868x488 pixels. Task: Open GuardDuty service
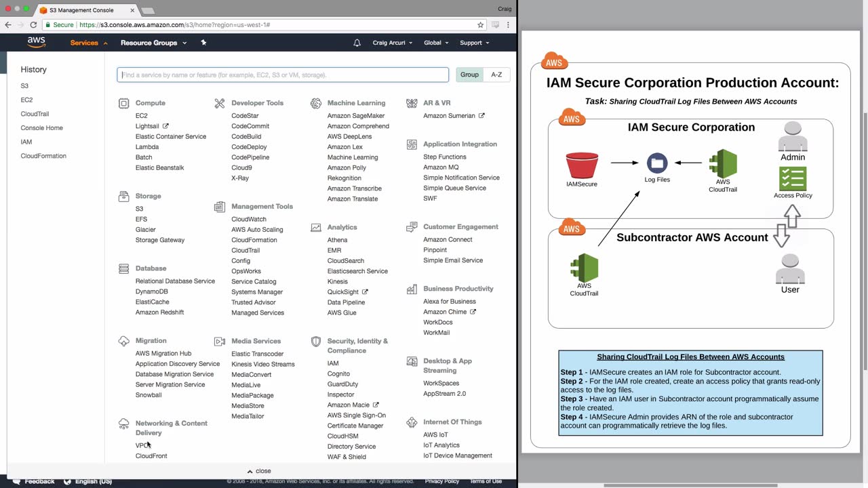(342, 384)
